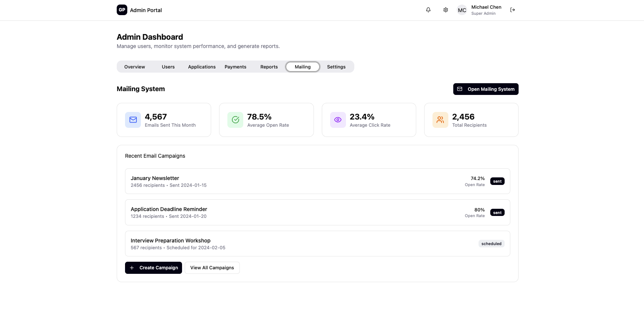The height and width of the screenshot is (309, 644).
Task: Open the Users tab
Action: pos(168,67)
